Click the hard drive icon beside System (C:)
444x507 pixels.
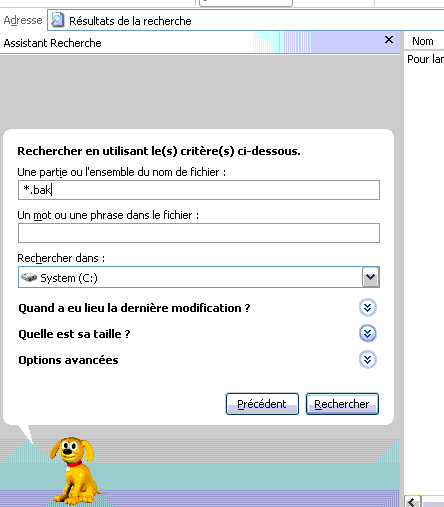point(29,277)
